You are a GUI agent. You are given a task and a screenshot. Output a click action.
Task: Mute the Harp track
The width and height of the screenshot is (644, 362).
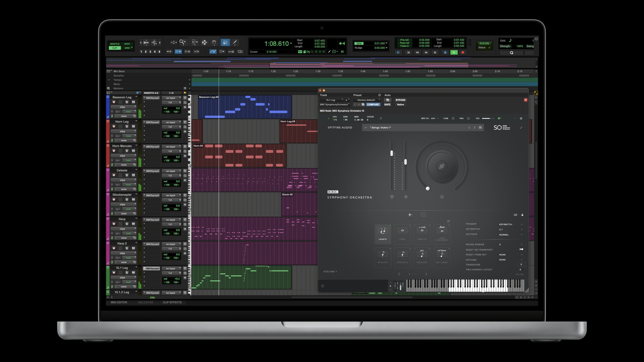point(133,224)
